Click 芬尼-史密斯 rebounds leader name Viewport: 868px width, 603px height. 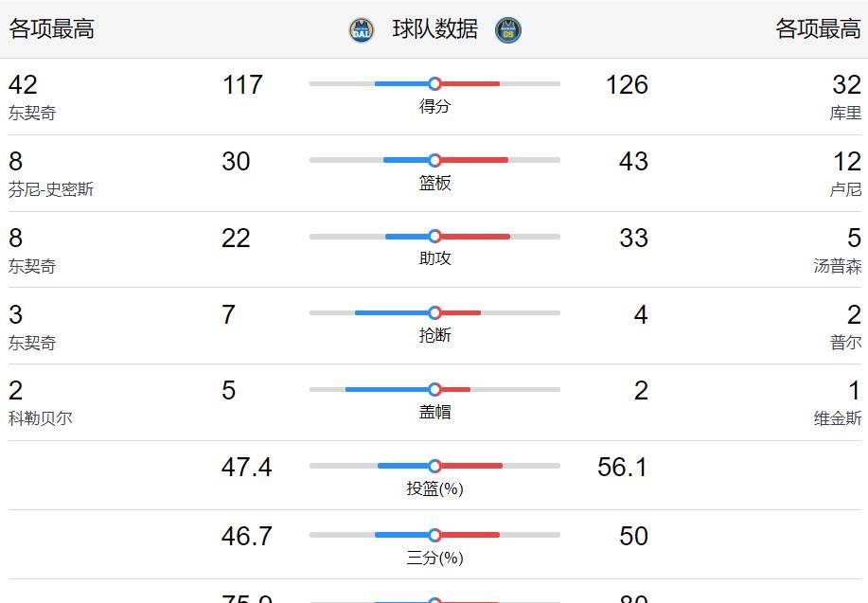50,186
